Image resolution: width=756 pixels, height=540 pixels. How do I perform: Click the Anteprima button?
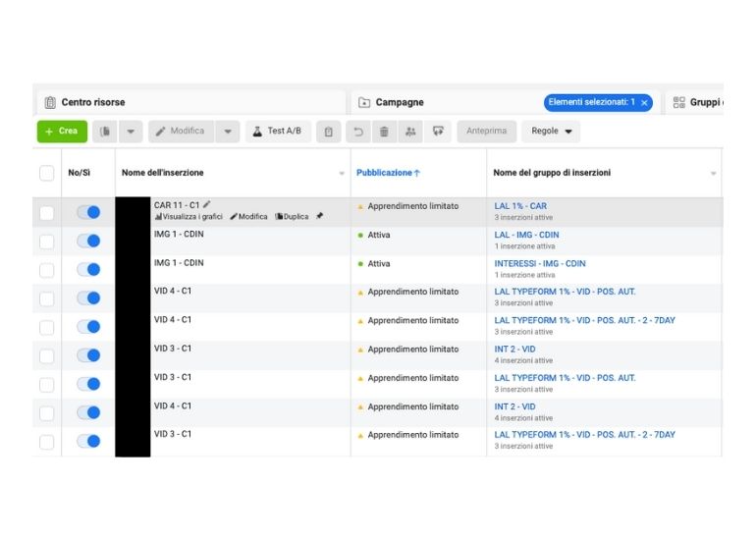[x=486, y=132]
